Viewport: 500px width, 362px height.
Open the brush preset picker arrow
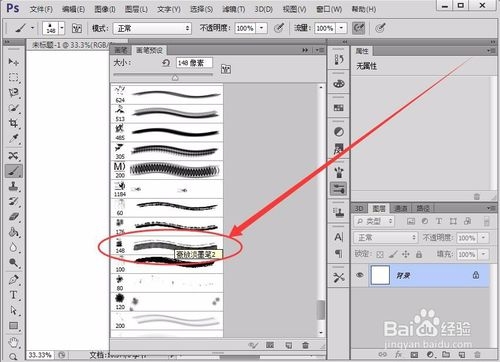click(62, 28)
